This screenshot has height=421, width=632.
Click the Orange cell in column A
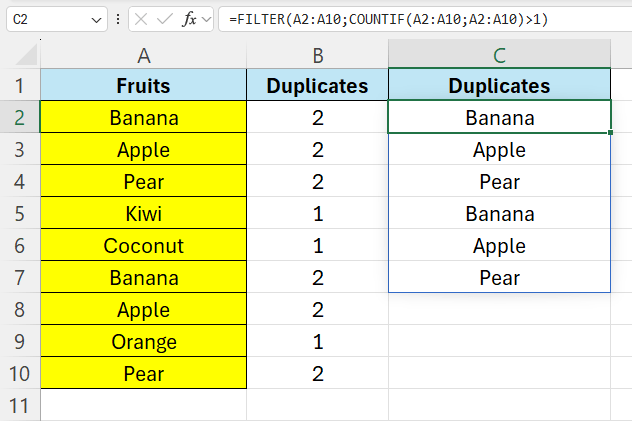coord(143,342)
